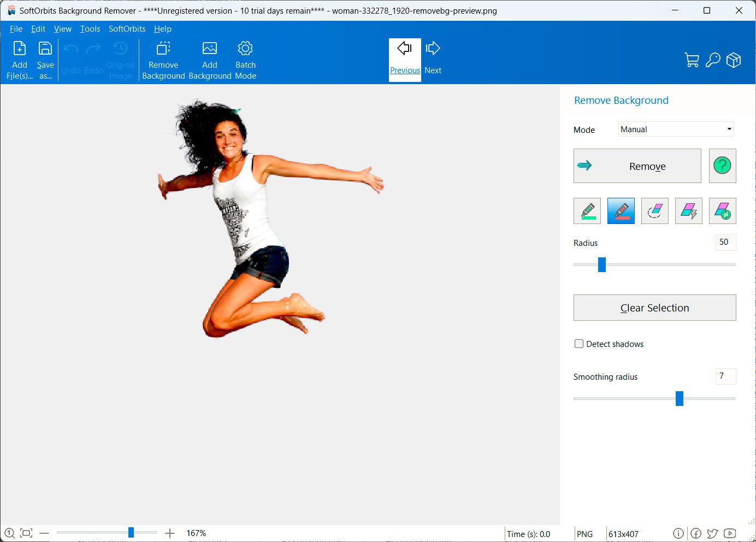This screenshot has width=756, height=542.
Task: Enable the Detect shadows checkbox
Action: click(579, 344)
